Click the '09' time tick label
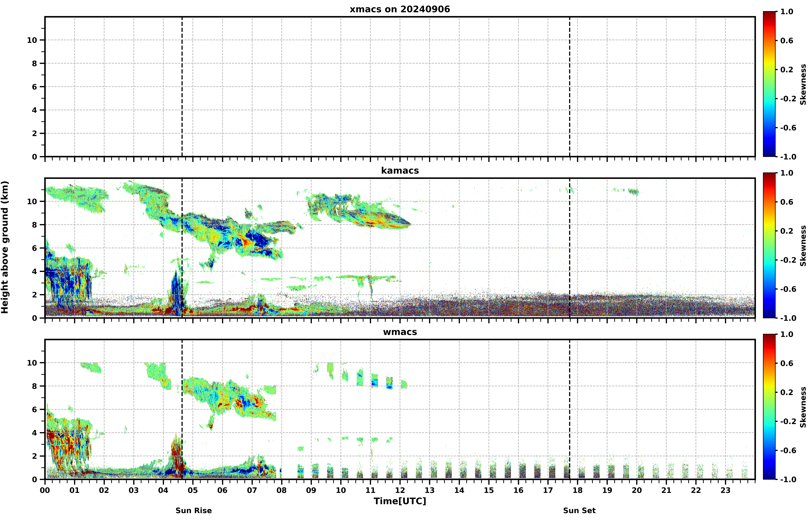Image resolution: width=812 pixels, height=520 pixels. pyautogui.click(x=311, y=490)
